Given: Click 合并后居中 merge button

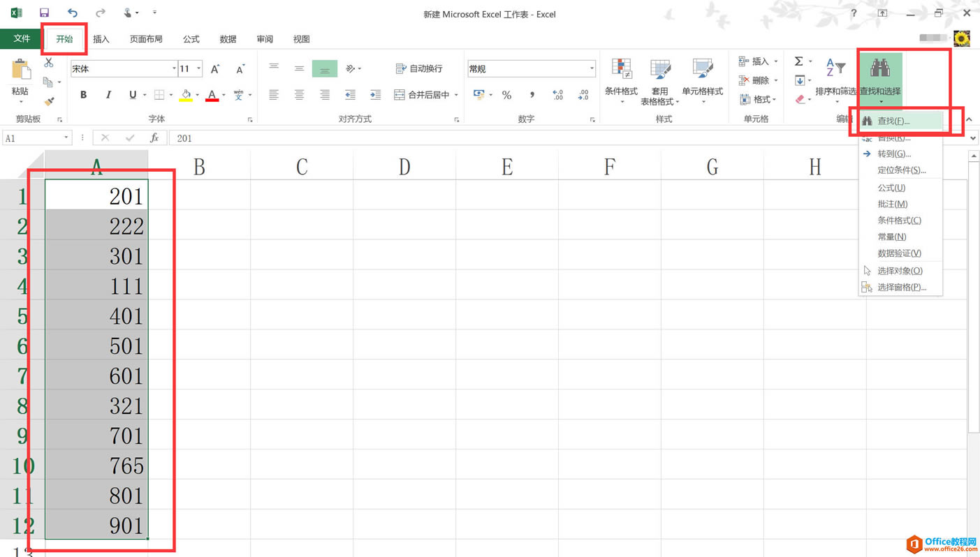Looking at the screenshot, I should [422, 94].
